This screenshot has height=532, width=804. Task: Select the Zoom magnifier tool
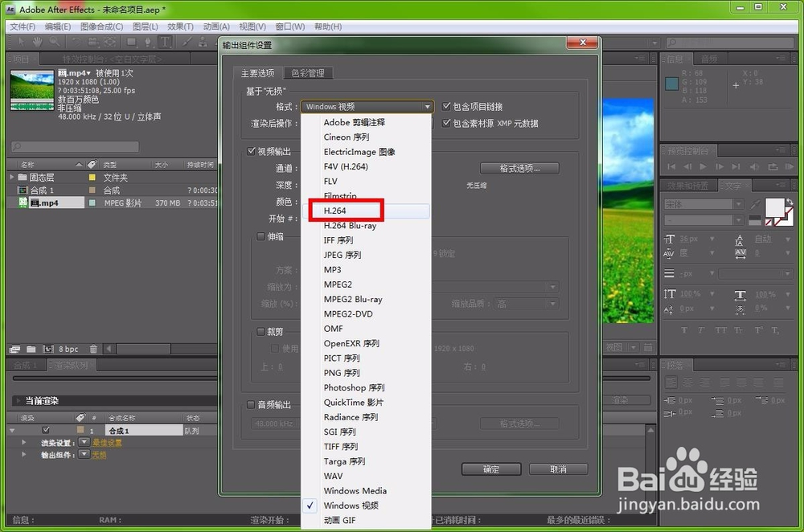pos(55,42)
